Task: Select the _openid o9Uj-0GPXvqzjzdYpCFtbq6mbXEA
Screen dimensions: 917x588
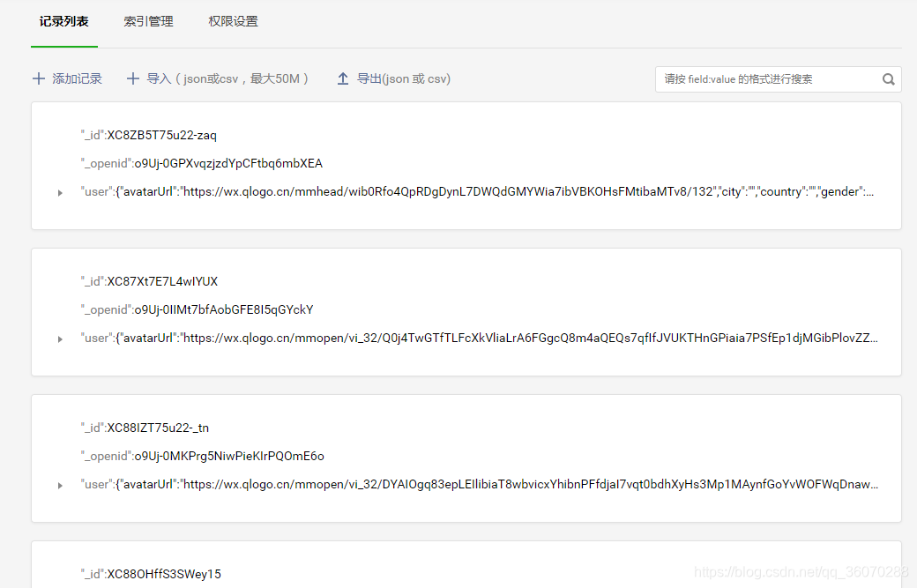Action: 228,163
